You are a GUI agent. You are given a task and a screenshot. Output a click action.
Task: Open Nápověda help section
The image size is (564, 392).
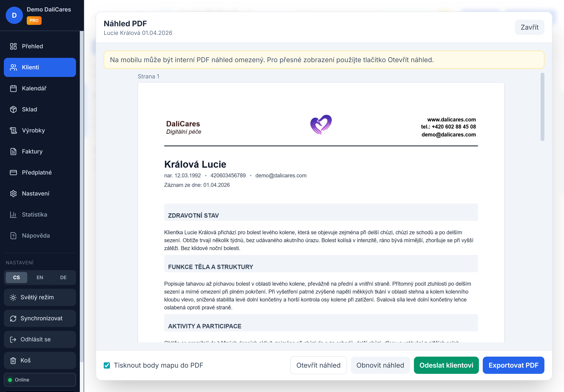tap(36, 236)
